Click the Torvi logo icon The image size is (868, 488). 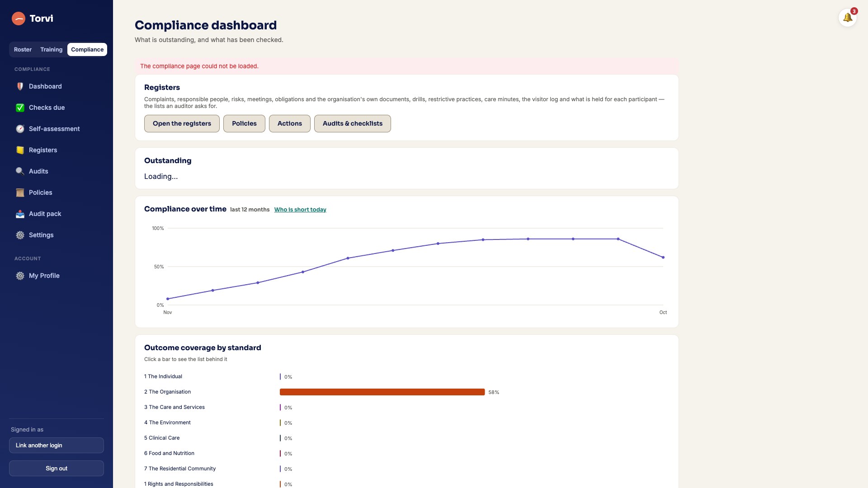19,19
